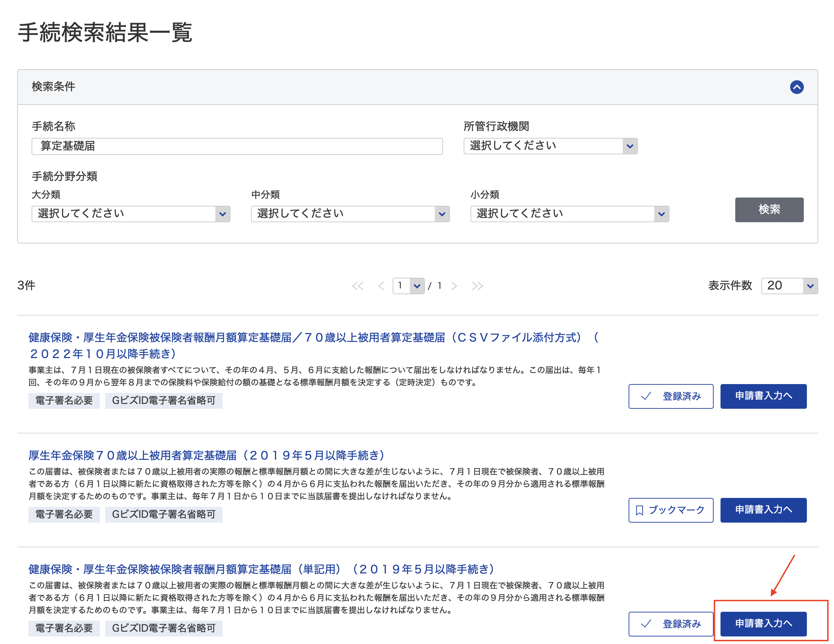Image resolution: width=834 pixels, height=644 pixels.
Task: Click 申請書入力へ for the 単記用 procedure
Action: (763, 624)
